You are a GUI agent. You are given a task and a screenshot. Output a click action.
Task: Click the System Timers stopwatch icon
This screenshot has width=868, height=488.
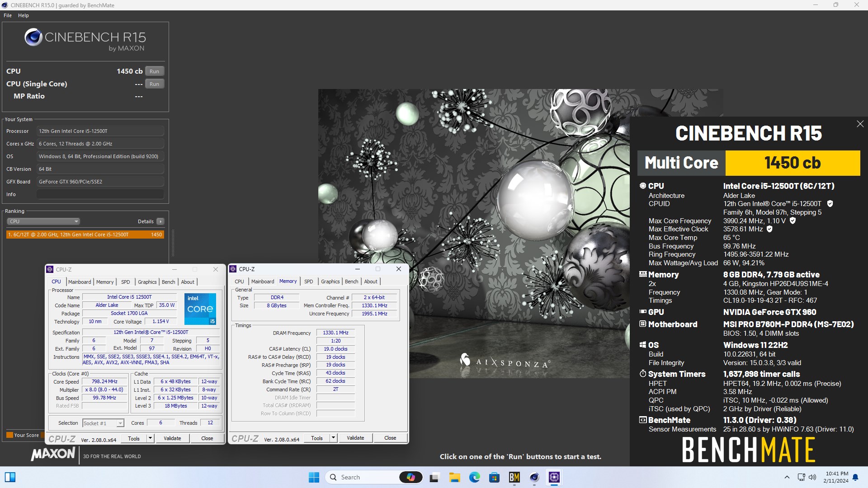tap(643, 374)
